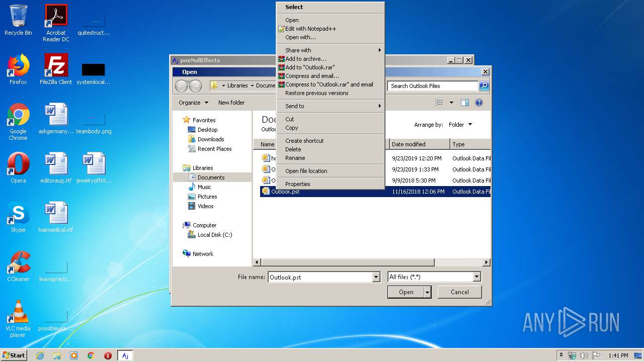Show the preview pane icon
Image resolution: width=644 pixels, height=362 pixels.
(x=465, y=103)
